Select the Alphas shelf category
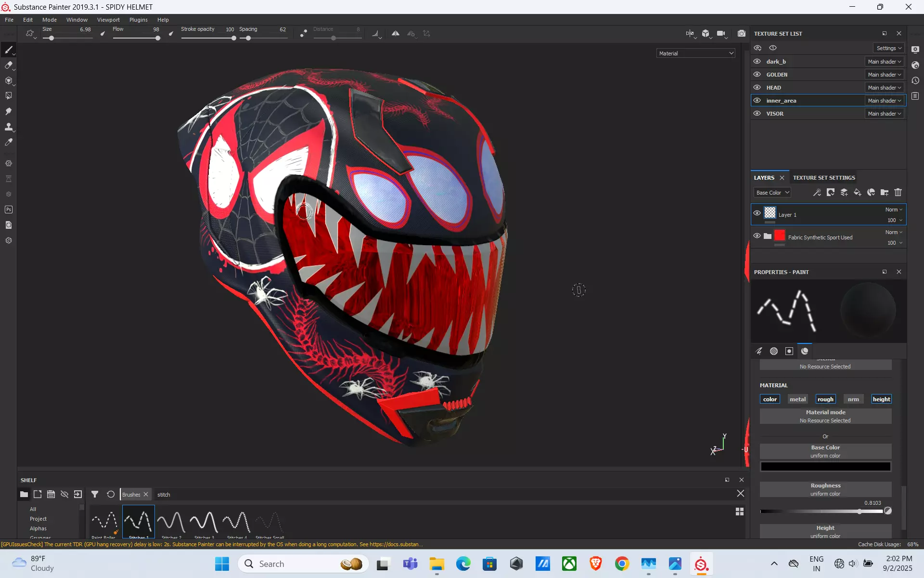This screenshot has height=578, width=924. (x=38, y=528)
